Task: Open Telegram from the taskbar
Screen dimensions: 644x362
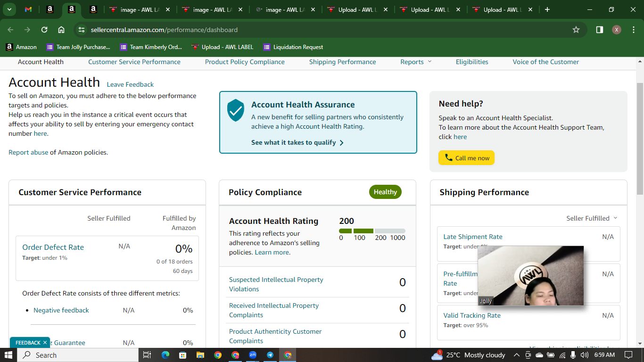Action: pos(270,355)
